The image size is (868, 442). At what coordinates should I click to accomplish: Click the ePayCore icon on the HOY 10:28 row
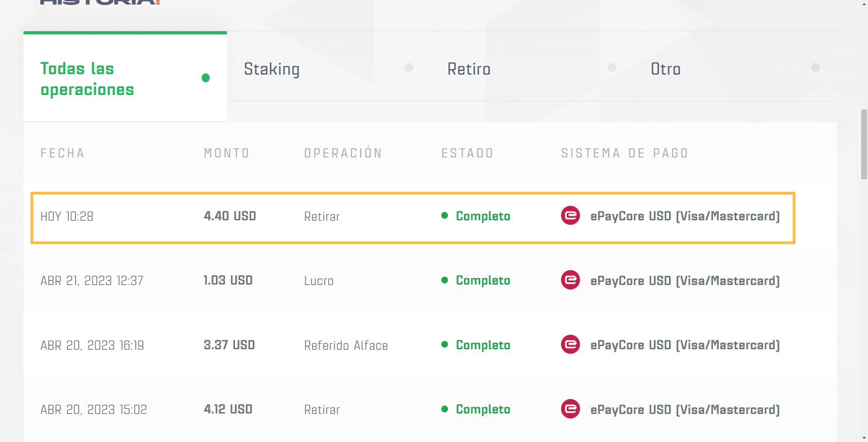click(x=571, y=216)
